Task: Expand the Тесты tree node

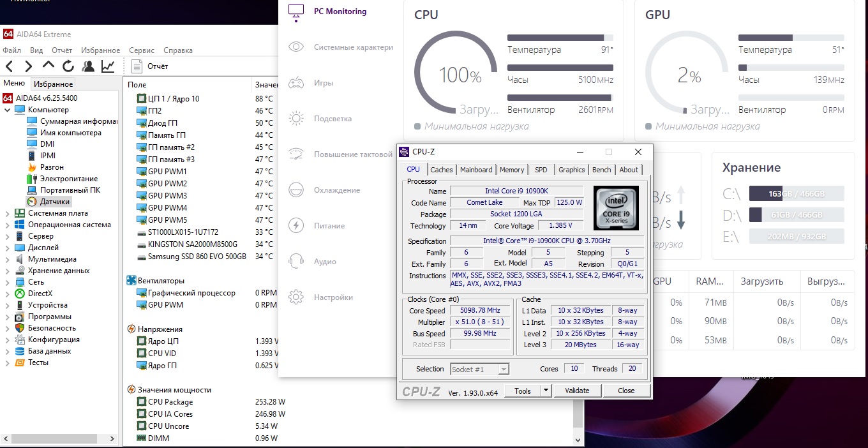Action: coord(8,362)
